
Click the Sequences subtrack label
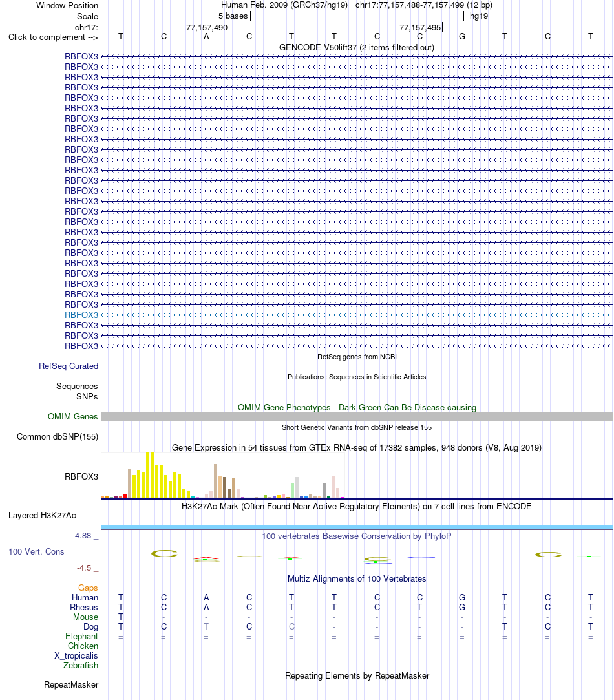pyautogui.click(x=77, y=386)
